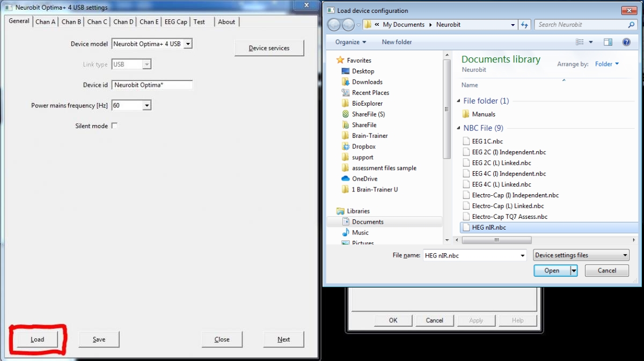Click the Device id text field
This screenshot has height=361, width=644.
pyautogui.click(x=152, y=85)
